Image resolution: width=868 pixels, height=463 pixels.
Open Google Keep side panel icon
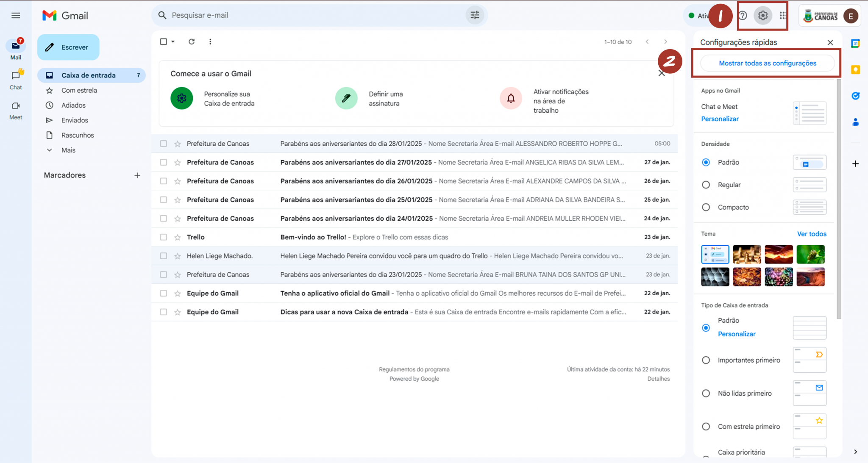(x=855, y=69)
